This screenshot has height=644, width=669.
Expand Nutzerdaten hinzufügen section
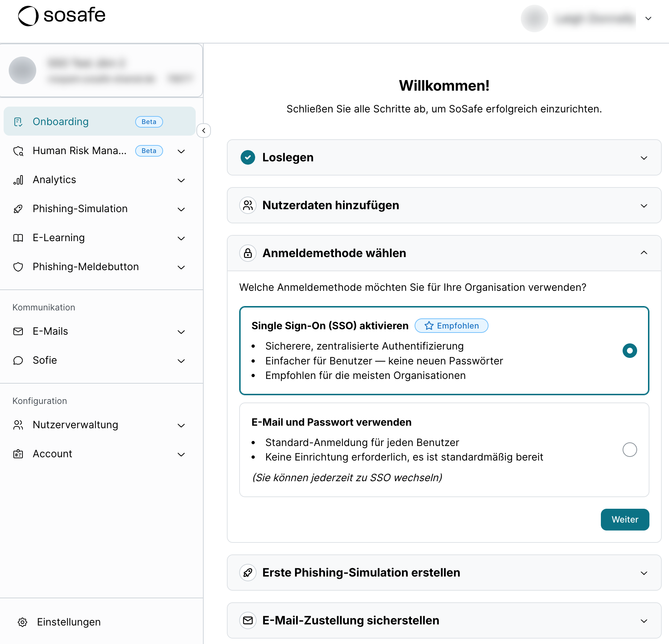tap(644, 206)
